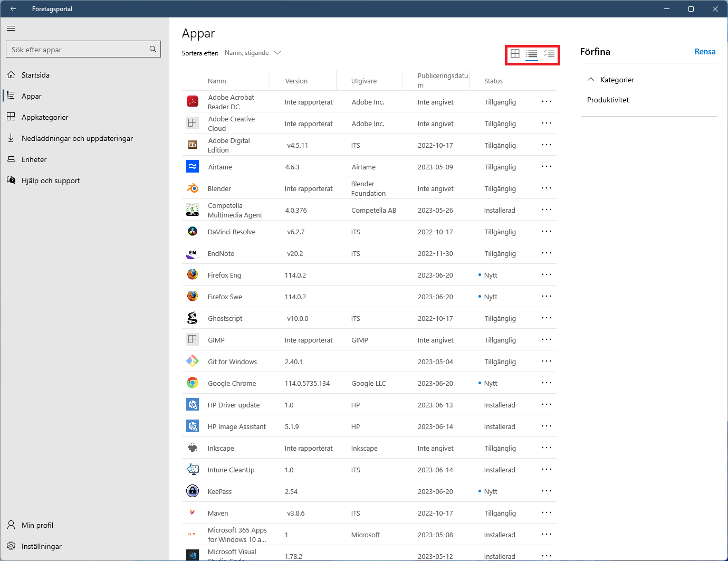Open Min profil

84,525
